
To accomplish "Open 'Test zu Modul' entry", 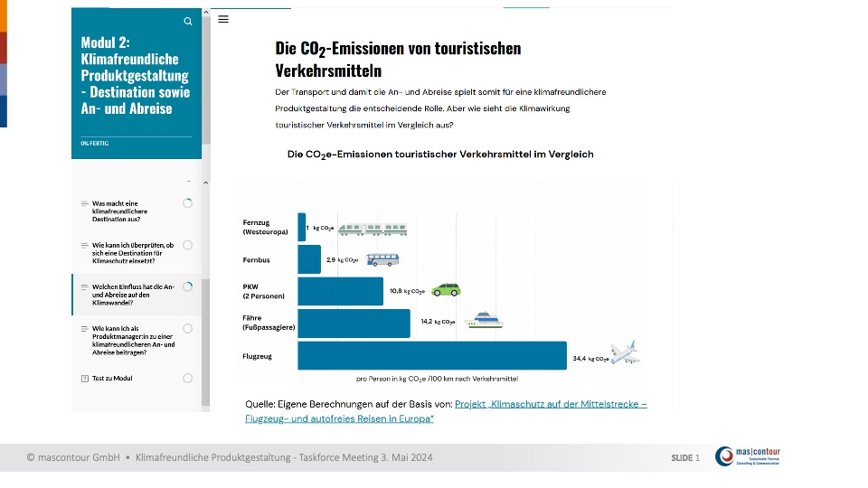I will [x=112, y=379].
